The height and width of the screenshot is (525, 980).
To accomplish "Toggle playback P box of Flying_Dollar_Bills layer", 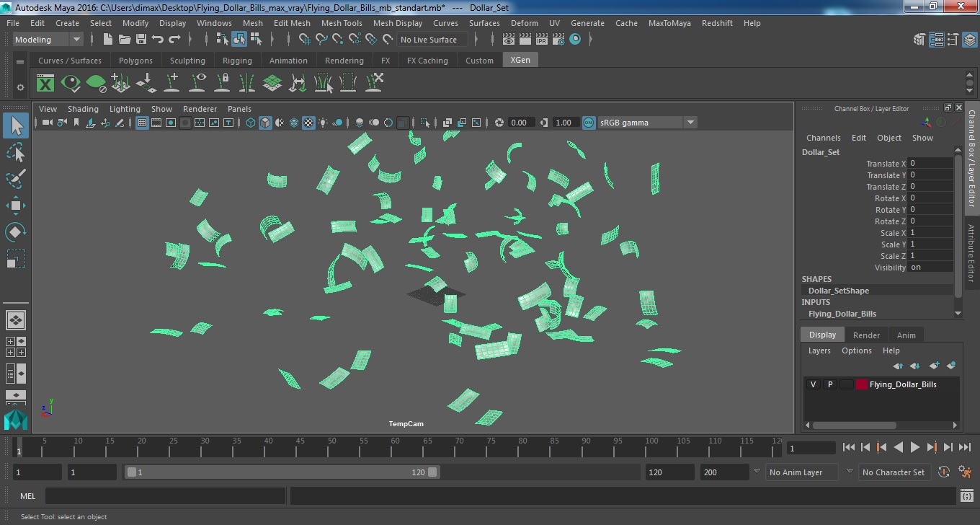I will 830,384.
